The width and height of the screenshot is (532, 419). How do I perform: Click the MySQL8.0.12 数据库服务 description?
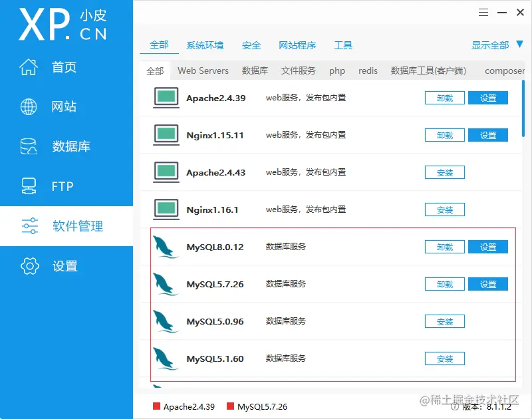coord(286,247)
